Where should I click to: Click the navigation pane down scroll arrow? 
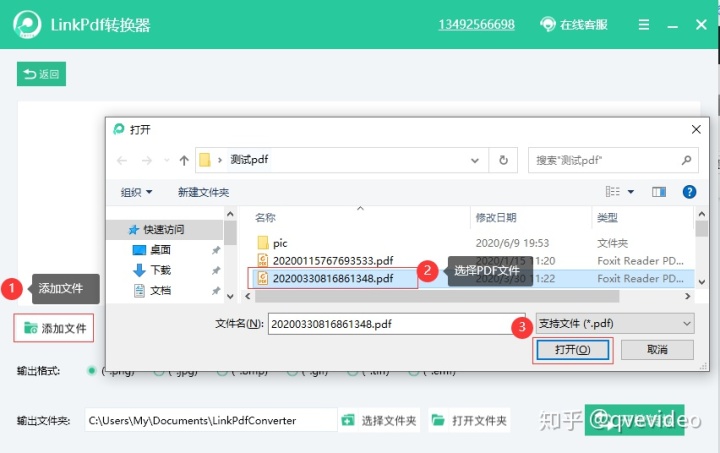[x=231, y=296]
